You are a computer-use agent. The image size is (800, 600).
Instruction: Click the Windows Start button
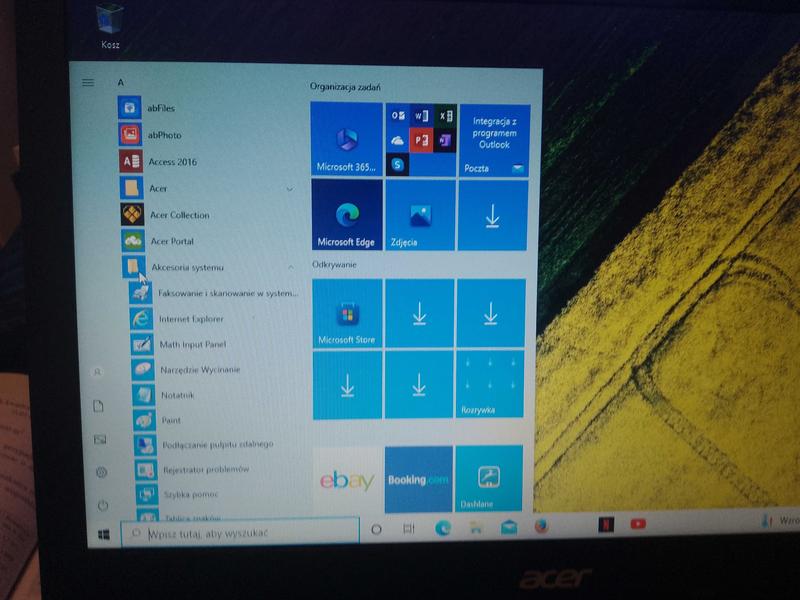click(x=103, y=535)
